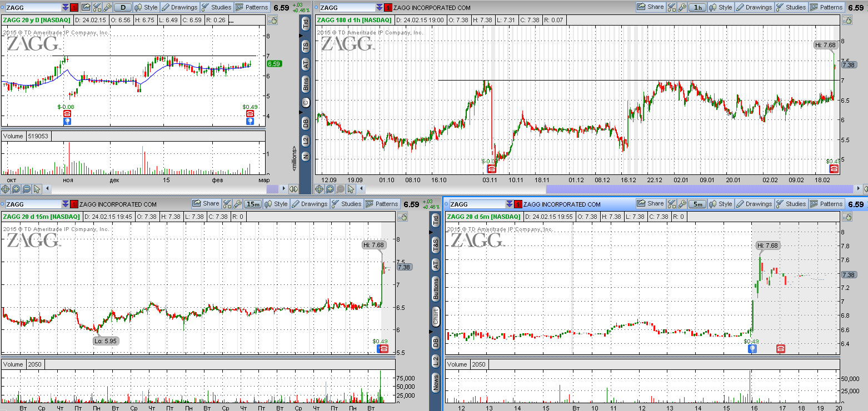Open symbol dropdown arrow in 1h chart
The width and height of the screenshot is (868, 411).
click(380, 7)
